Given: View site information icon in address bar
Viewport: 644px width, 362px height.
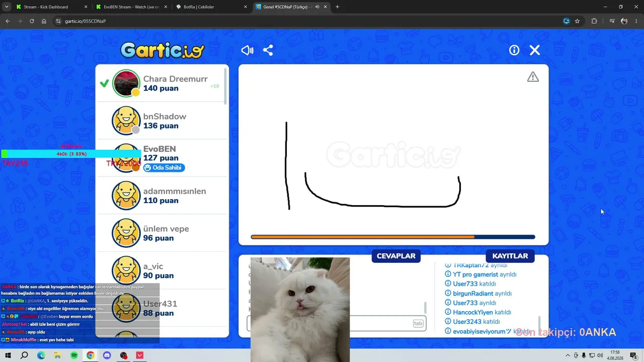Looking at the screenshot, I should point(58,21).
